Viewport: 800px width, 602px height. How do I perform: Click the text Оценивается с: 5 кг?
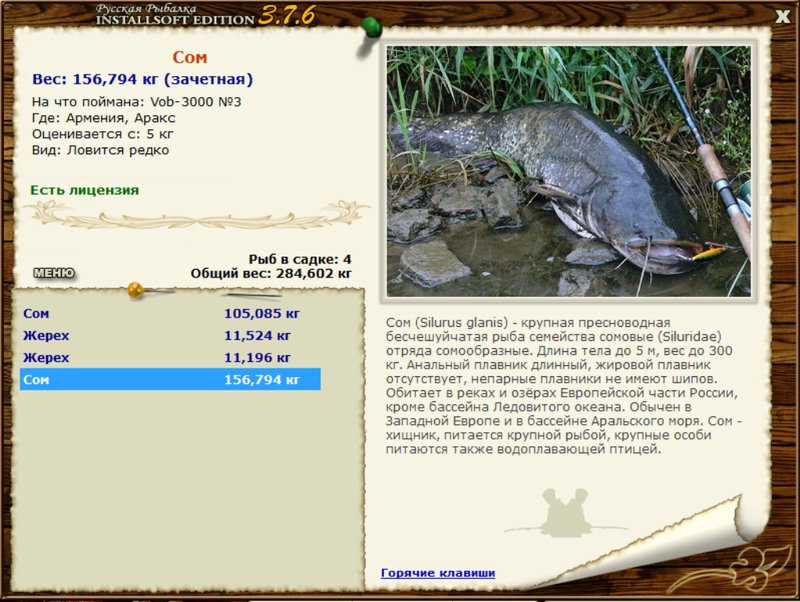103,134
